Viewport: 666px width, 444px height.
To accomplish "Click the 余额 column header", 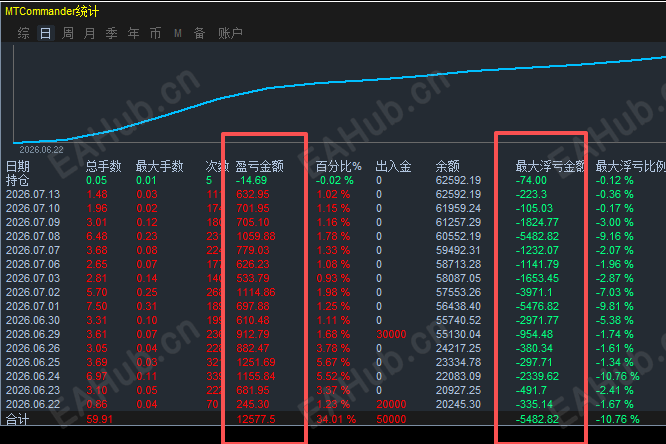I will tap(448, 166).
